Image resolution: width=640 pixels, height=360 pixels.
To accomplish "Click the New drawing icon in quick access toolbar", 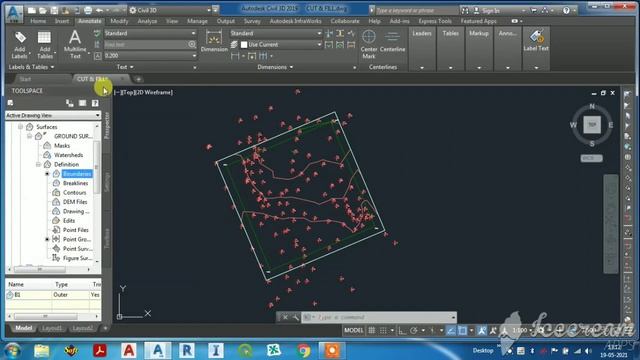I will (31, 10).
